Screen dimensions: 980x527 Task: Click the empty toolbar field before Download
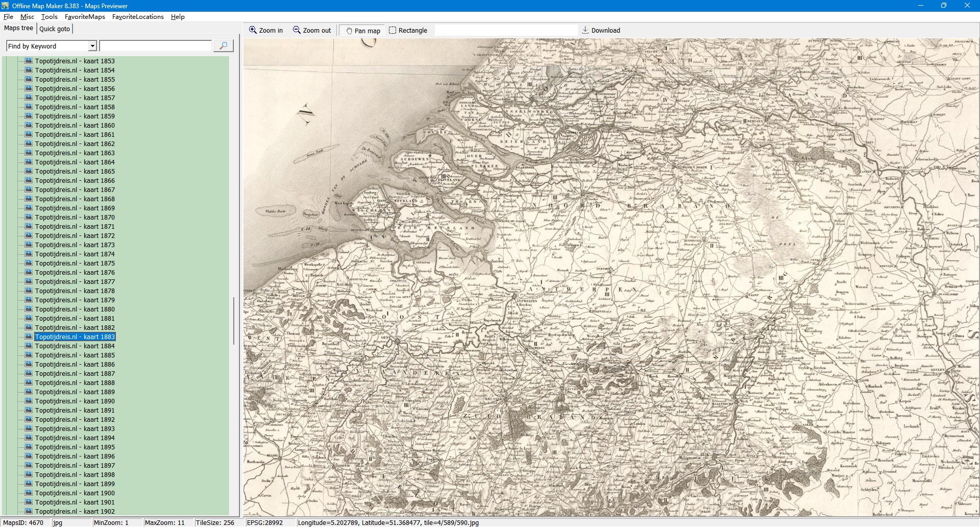tap(505, 31)
